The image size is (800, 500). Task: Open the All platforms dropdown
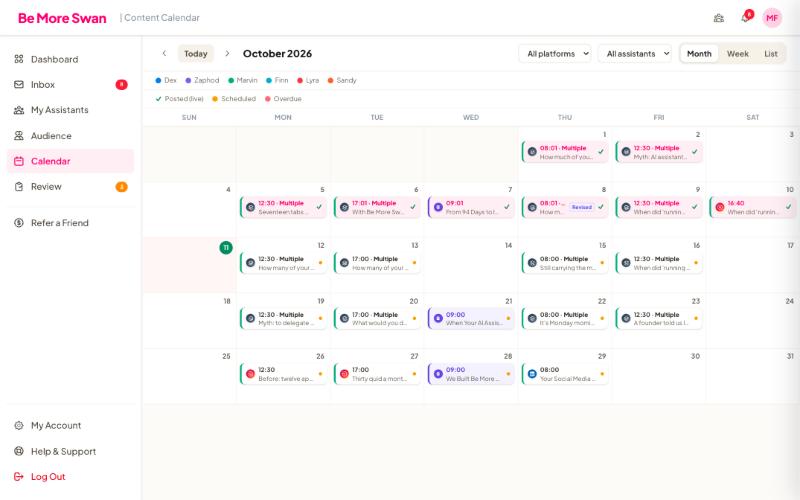pos(555,54)
